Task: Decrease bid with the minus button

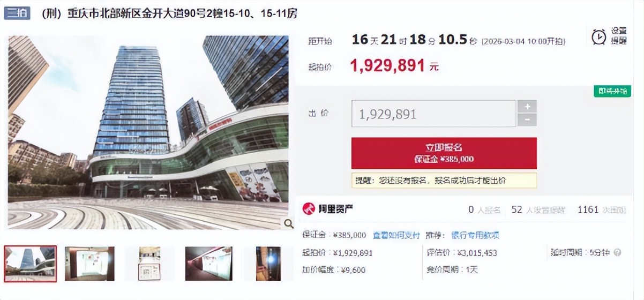Action: point(527,120)
